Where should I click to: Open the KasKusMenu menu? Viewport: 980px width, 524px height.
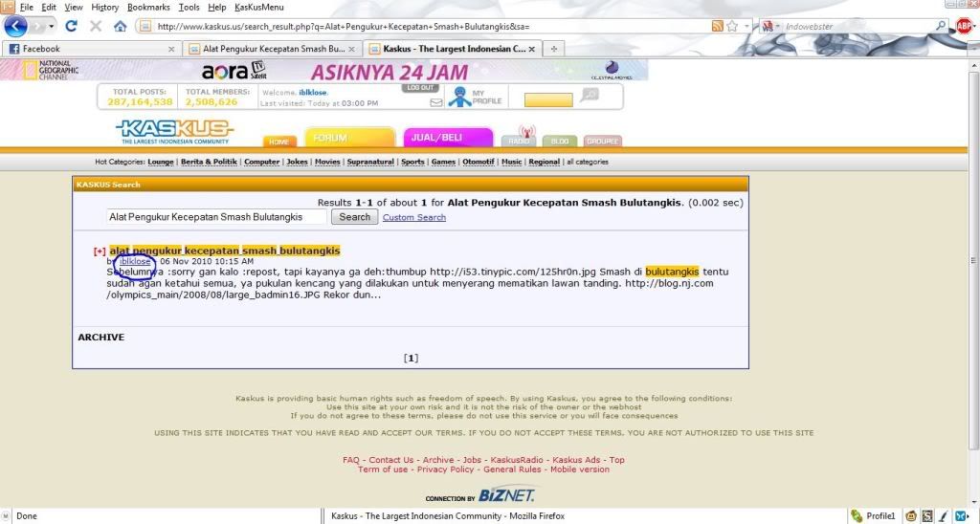259,7
